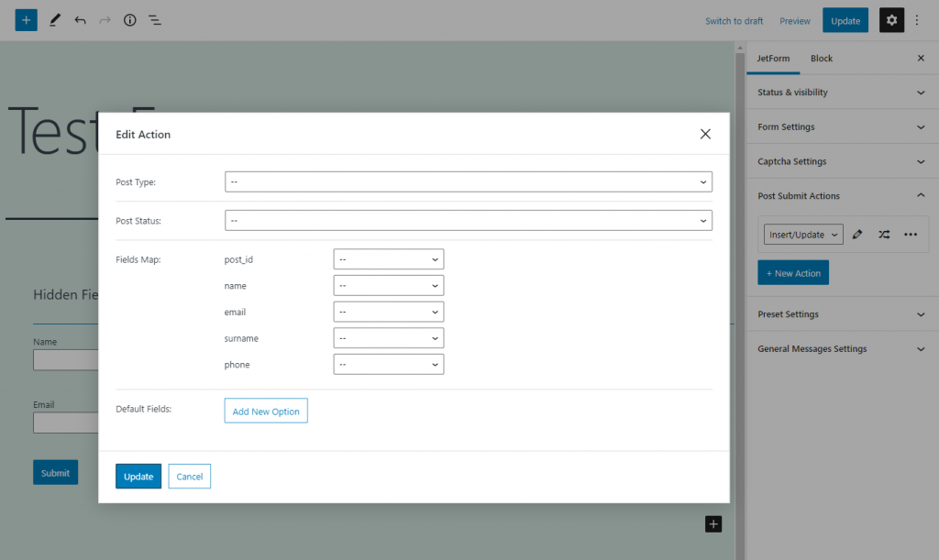Switch to the JetForm tab

point(773,58)
